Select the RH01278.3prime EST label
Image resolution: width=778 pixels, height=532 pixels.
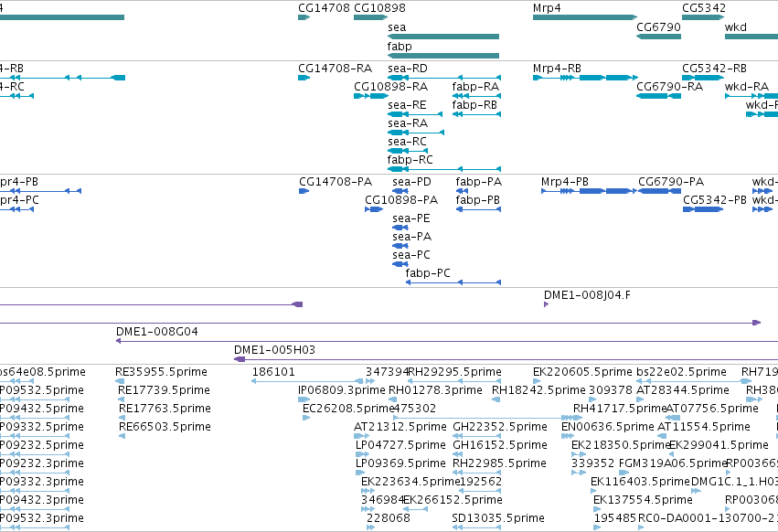(x=435, y=390)
